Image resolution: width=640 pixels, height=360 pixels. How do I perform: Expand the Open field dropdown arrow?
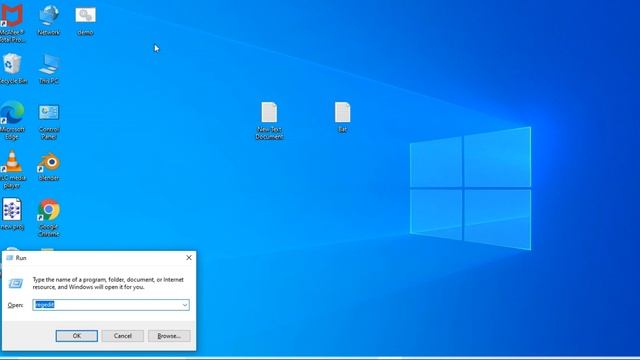185,305
